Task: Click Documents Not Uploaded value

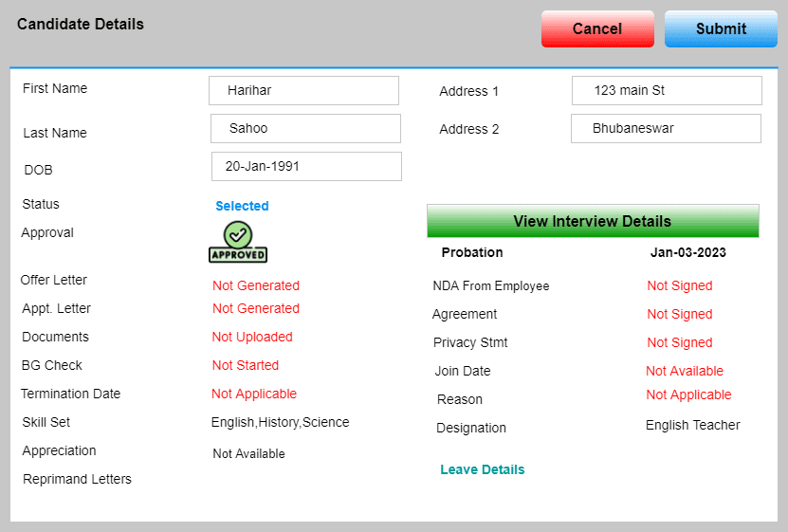Action: click(252, 337)
